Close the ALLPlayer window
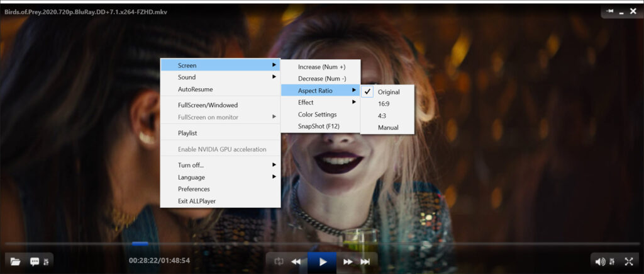This screenshot has height=274, width=644. 633,11
